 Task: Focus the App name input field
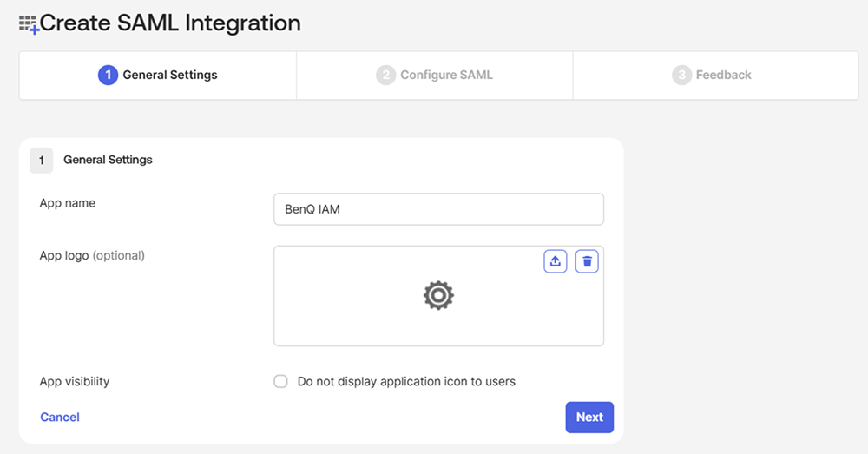tap(438, 209)
